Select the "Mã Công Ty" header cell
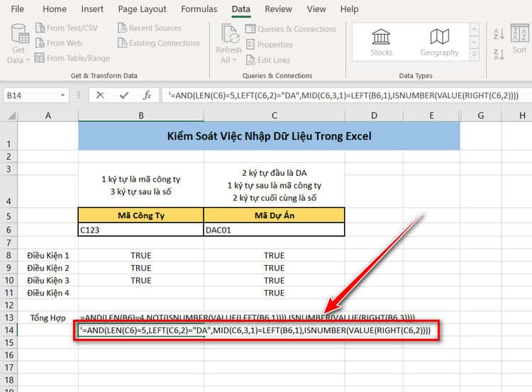Viewport: 532px width, 392px height. [141, 215]
